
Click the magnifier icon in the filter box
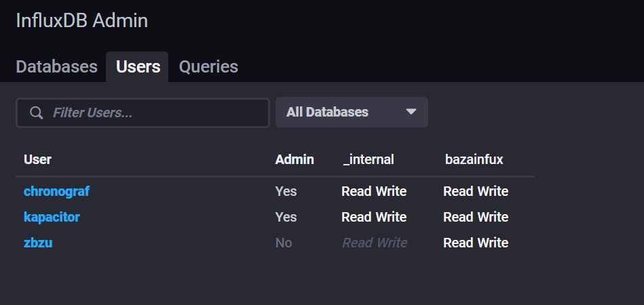(36, 113)
